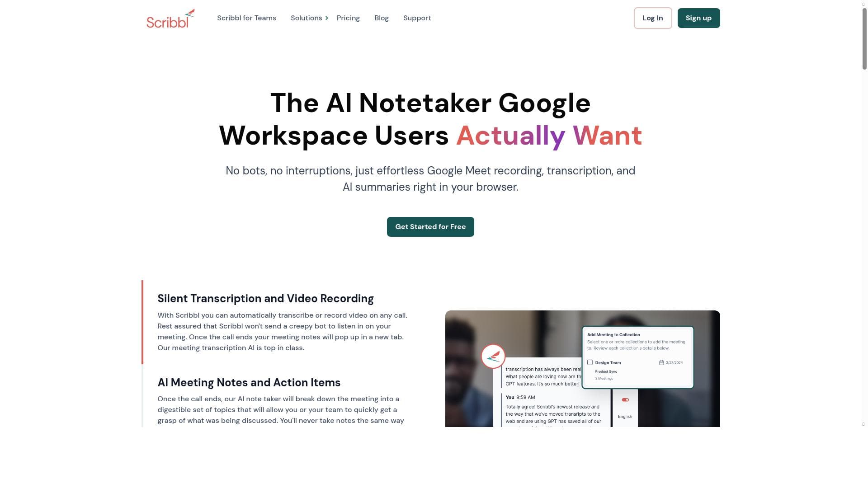Visit the Support page
This screenshot has height=488, width=868.
(x=417, y=18)
